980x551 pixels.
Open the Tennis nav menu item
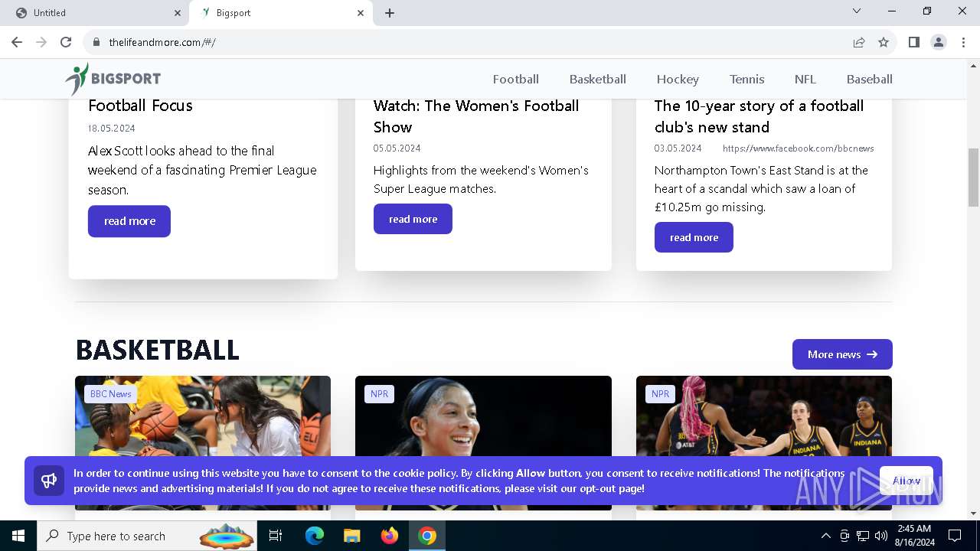tap(746, 79)
